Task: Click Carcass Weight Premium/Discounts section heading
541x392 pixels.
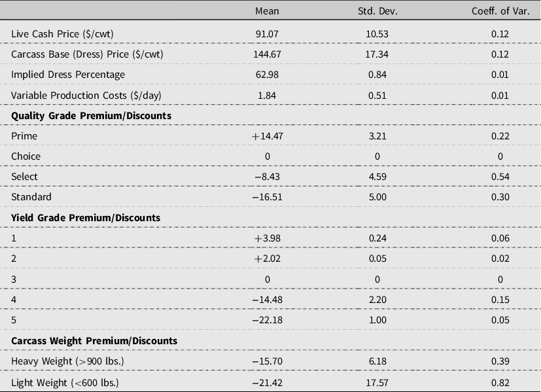Action: point(94,341)
